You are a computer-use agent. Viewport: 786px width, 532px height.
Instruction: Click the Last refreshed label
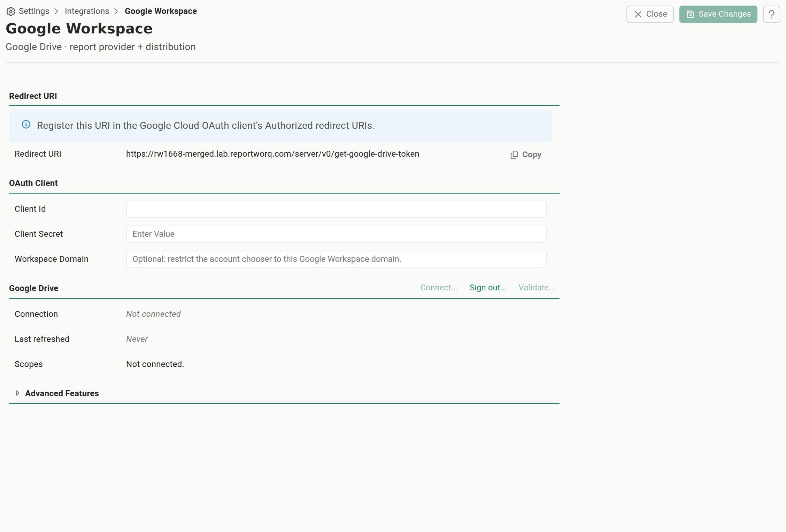(x=42, y=339)
